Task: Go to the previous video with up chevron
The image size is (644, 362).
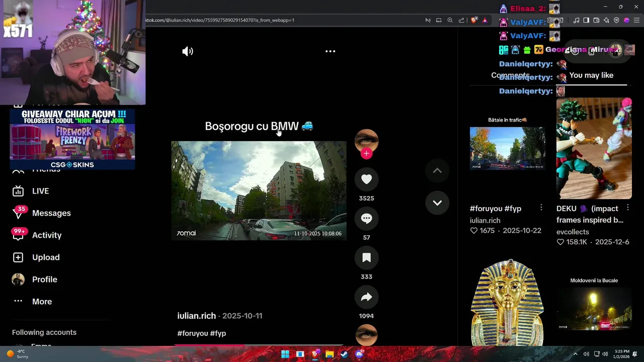Action: pyautogui.click(x=437, y=170)
